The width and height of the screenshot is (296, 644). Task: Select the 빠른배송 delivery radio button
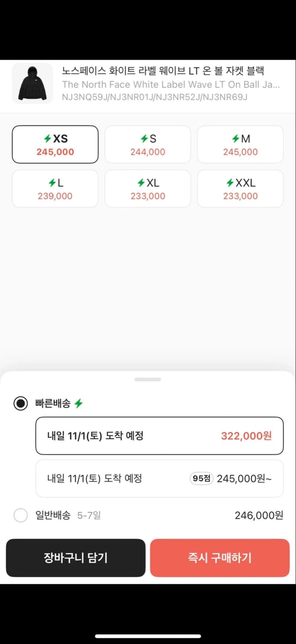click(20, 403)
